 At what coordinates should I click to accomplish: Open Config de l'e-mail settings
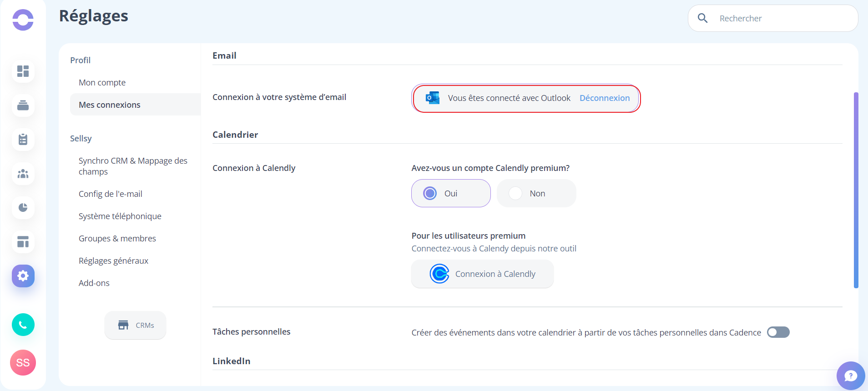click(x=110, y=194)
